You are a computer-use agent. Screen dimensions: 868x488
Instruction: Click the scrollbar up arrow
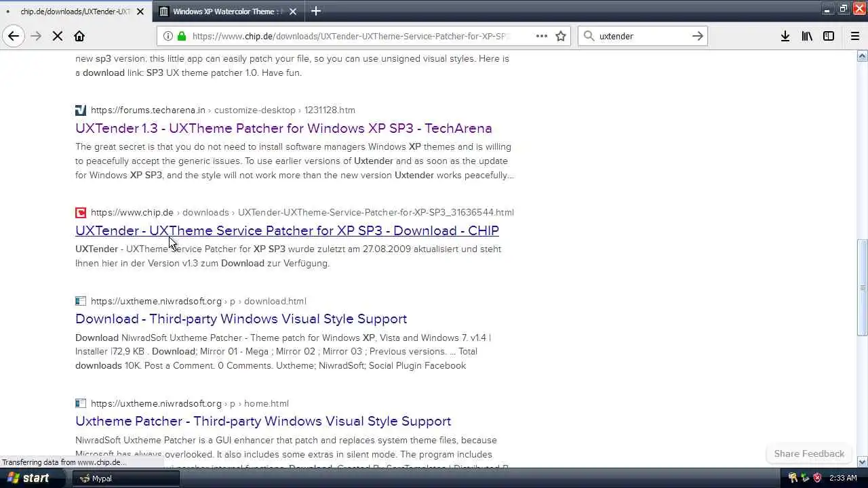tap(862, 56)
